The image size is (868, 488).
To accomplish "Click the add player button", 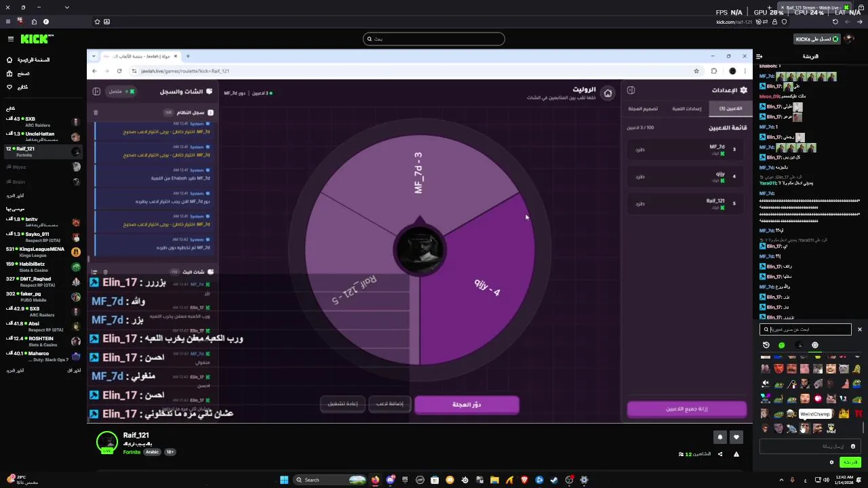I will 390,404.
